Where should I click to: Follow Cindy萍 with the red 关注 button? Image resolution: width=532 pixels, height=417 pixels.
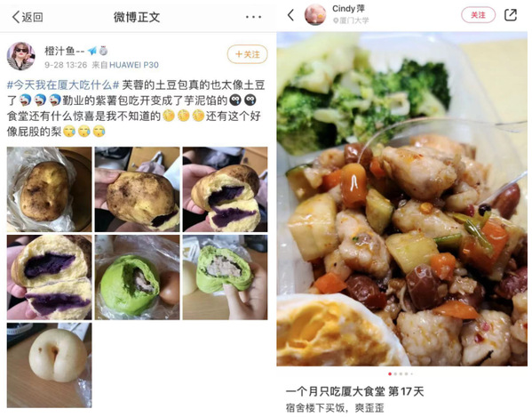(x=478, y=15)
